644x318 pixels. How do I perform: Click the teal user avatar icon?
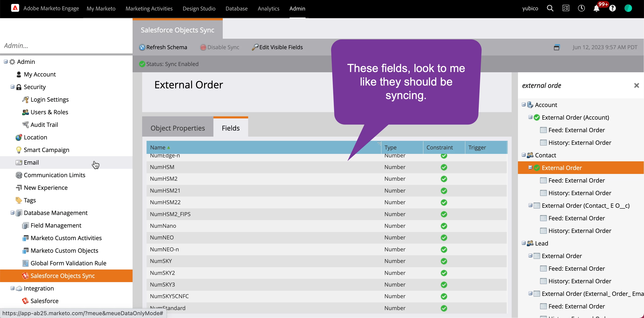tap(628, 8)
